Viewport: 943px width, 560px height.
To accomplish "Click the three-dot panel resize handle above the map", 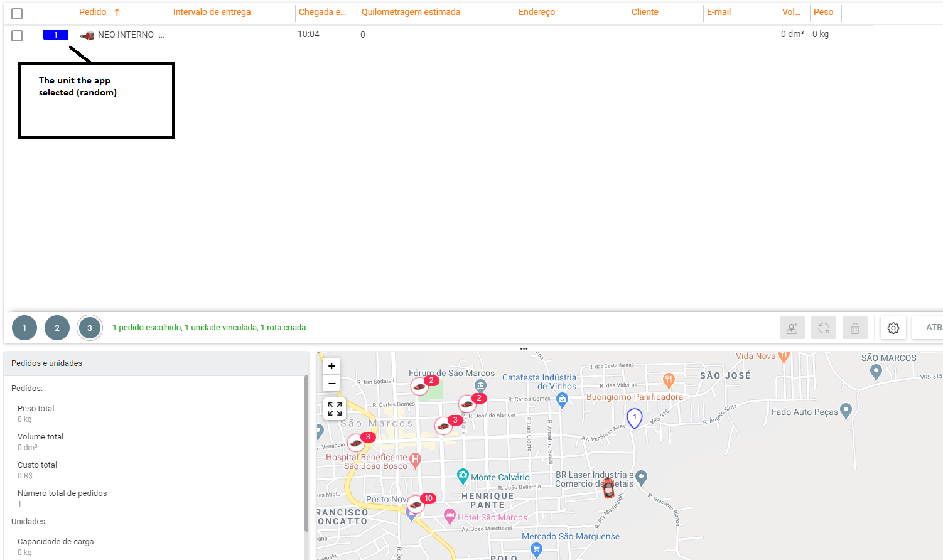I will click(524, 348).
